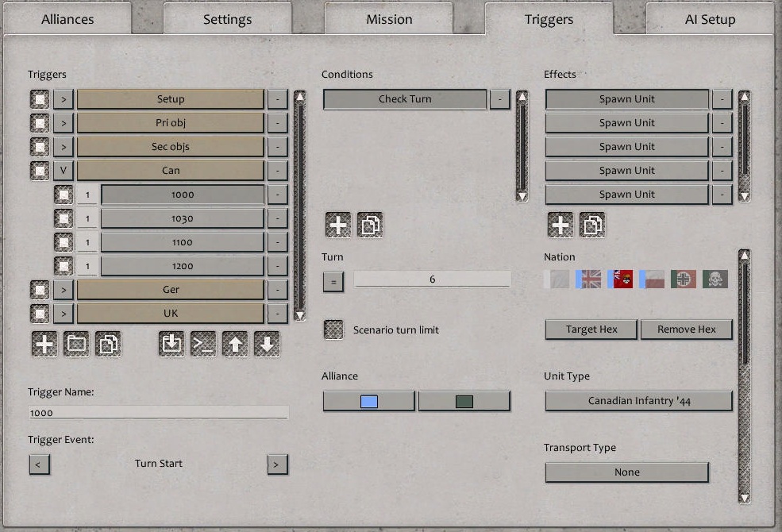This screenshot has width=782, height=532.
Task: Duplicate the selected effect
Action: [591, 225]
